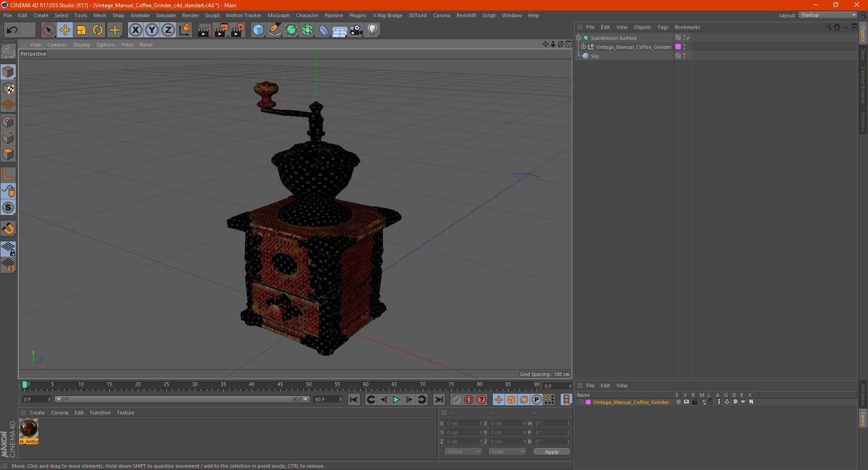Add a Camera object
The width and height of the screenshot is (868, 470).
[x=356, y=30]
